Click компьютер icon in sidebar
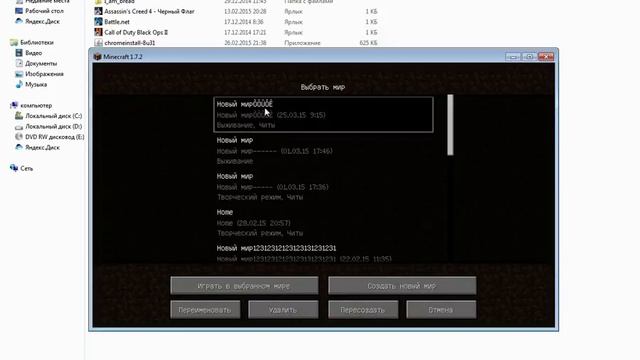The width and height of the screenshot is (640, 360). pyautogui.click(x=14, y=105)
